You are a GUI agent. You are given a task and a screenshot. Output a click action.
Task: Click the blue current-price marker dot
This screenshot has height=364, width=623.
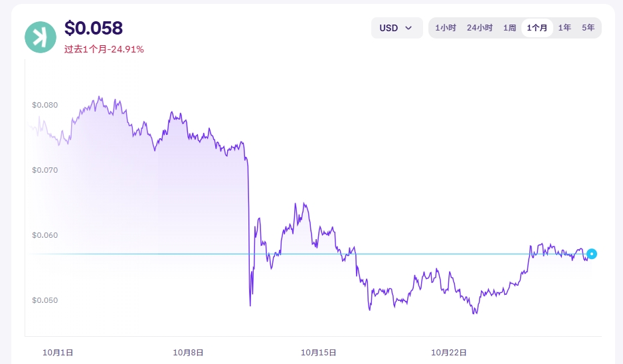(592, 254)
